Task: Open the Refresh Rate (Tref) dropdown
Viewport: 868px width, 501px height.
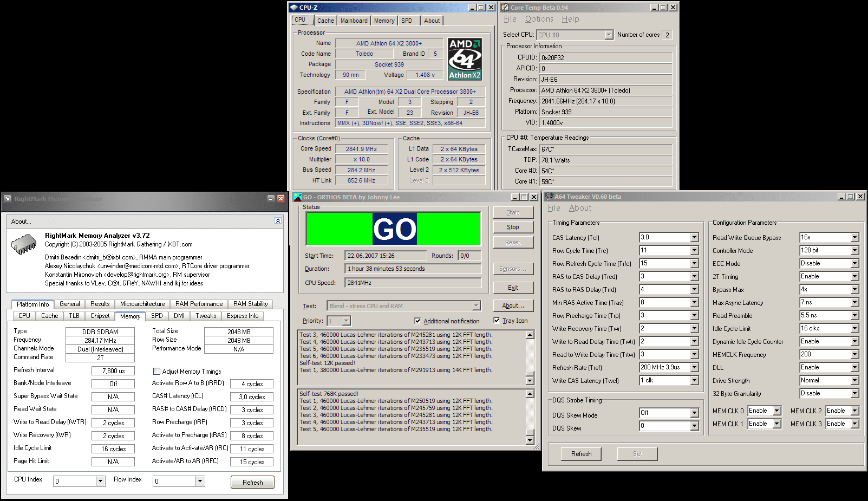Action: 694,367
